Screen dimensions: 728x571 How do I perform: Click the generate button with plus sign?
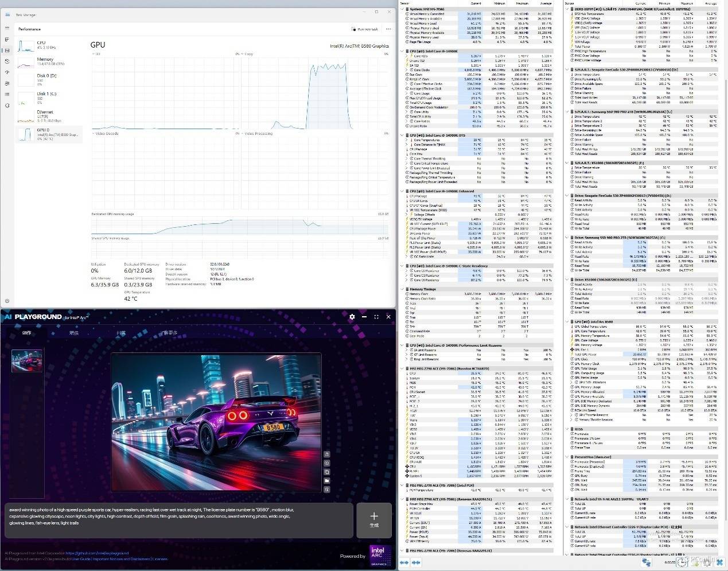(374, 520)
